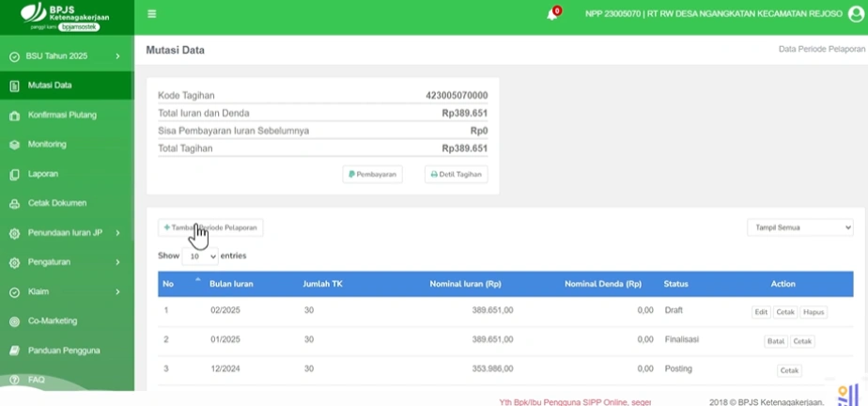Click the Co-Marketing target icon
Screen dimensions: 868x406
point(15,321)
